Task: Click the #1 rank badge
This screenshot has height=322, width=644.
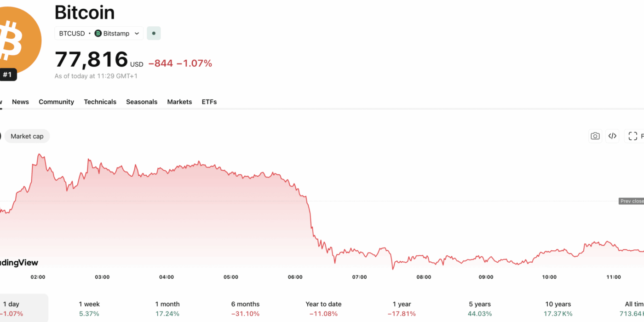Action: click(7, 75)
